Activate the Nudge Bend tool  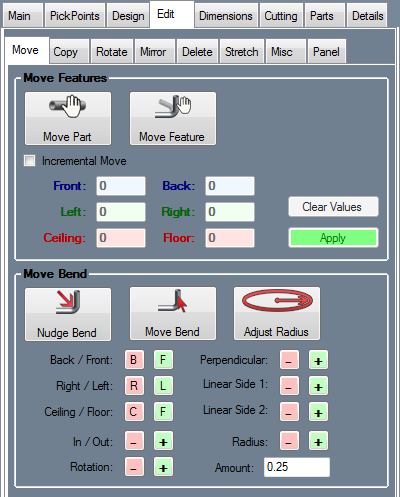pos(68,314)
